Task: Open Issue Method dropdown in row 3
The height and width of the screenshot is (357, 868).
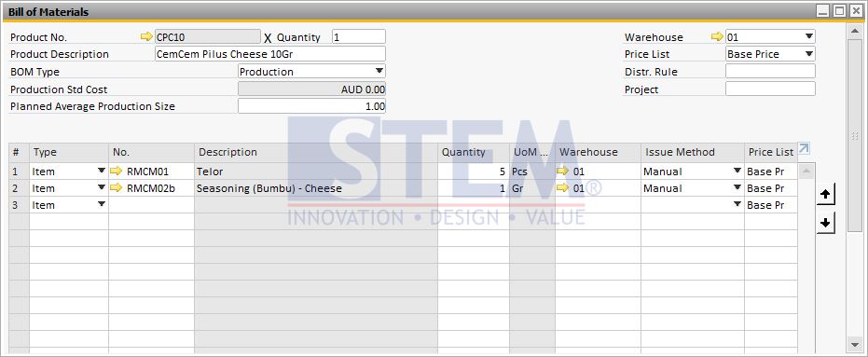Action: [x=737, y=204]
